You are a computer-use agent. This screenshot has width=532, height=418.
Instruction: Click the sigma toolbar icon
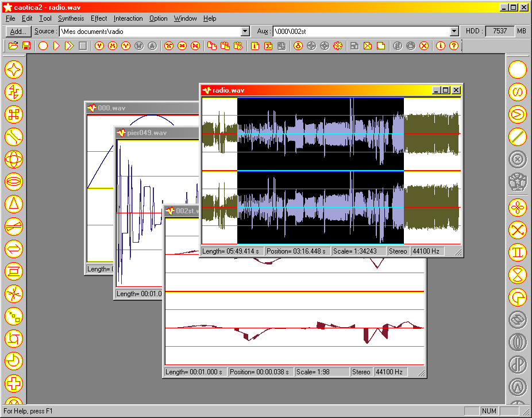(268, 46)
